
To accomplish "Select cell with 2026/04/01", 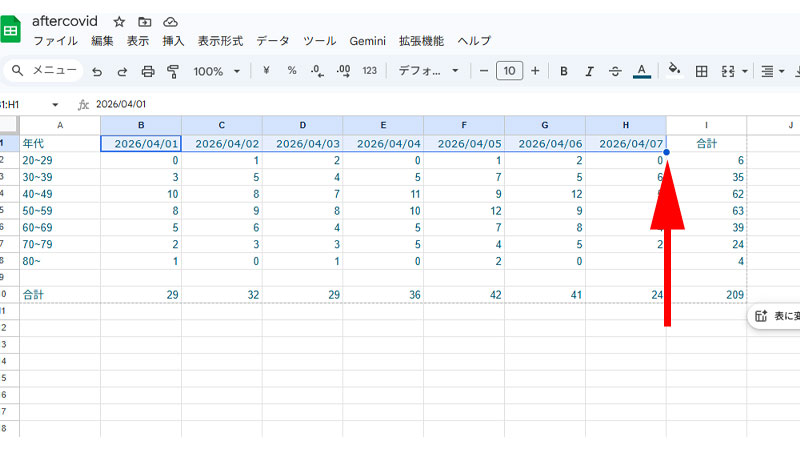I will [141, 143].
